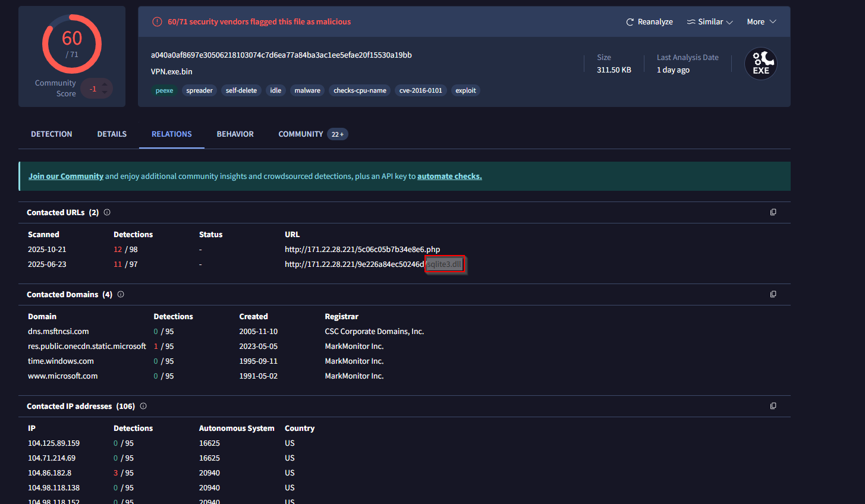Copy the Contacted IP addresses list

point(773,406)
